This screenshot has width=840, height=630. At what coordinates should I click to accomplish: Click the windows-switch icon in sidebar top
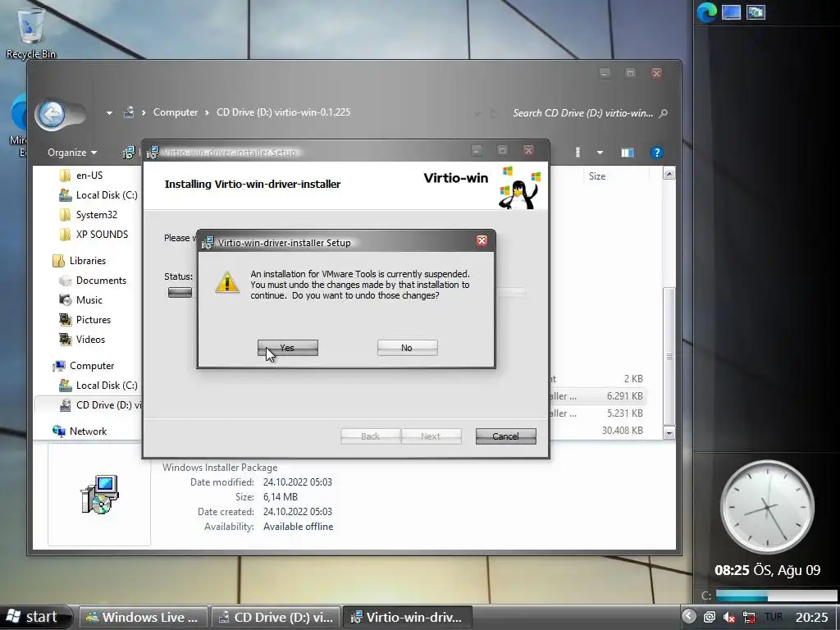coord(756,11)
